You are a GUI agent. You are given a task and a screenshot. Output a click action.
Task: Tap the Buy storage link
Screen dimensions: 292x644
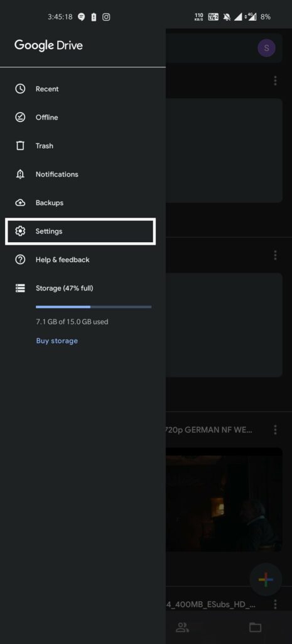point(57,340)
